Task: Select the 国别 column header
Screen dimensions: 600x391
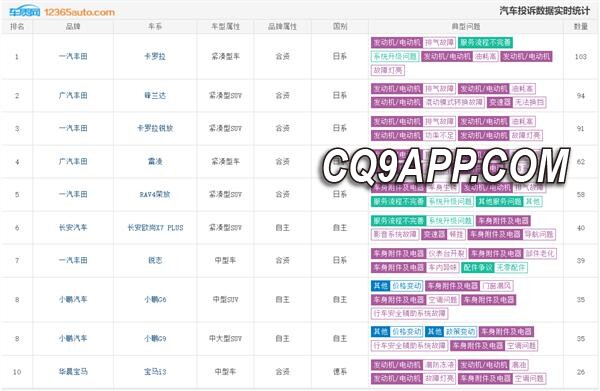Action: (x=340, y=26)
